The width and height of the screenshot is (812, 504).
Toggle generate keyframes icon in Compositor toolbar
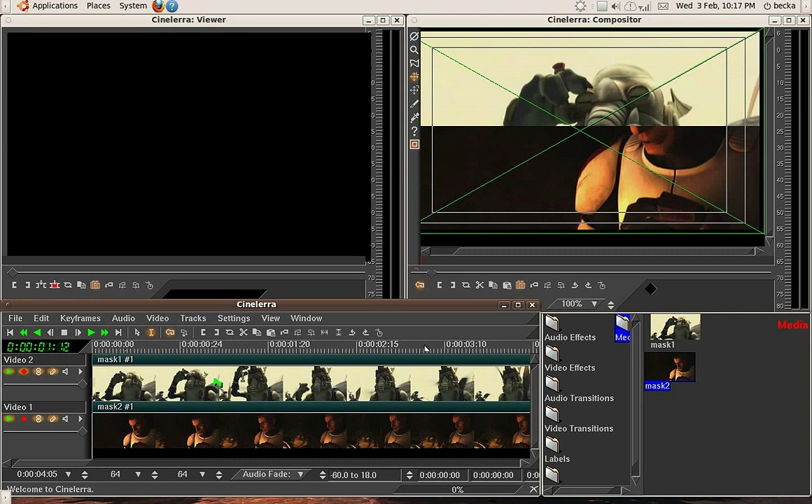(x=419, y=285)
